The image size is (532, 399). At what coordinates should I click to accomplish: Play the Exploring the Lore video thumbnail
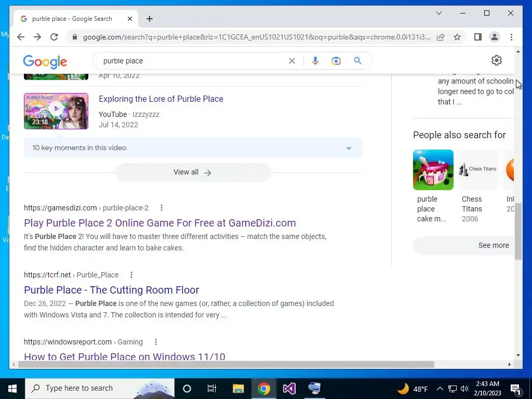click(56, 111)
